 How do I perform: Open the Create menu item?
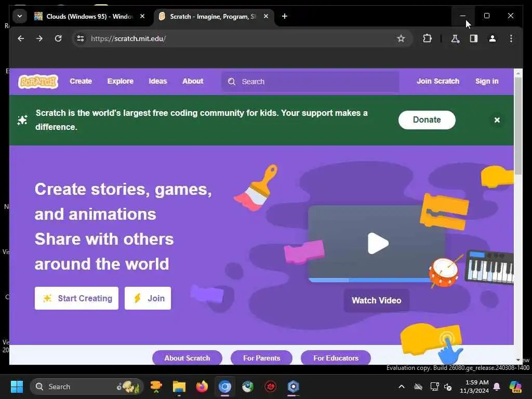pos(81,82)
